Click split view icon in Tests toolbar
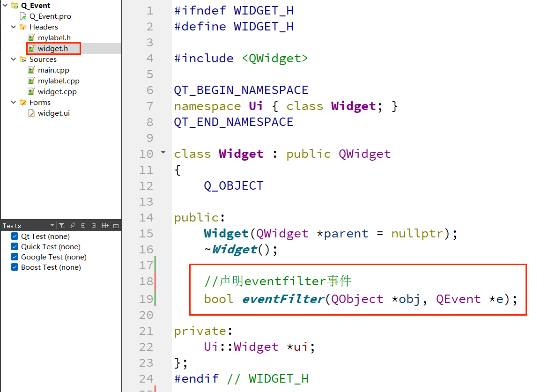Screen dimensions: 548x392 coord(105,226)
